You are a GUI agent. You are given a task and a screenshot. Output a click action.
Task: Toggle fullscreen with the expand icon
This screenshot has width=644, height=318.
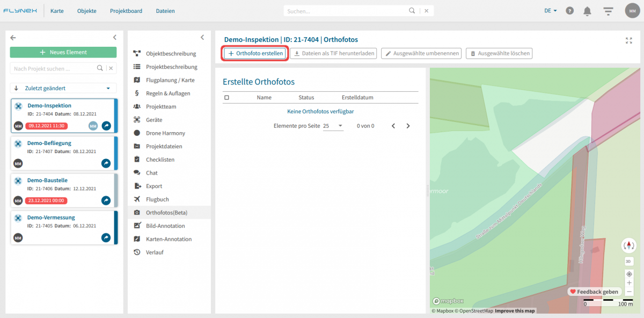pos(629,40)
